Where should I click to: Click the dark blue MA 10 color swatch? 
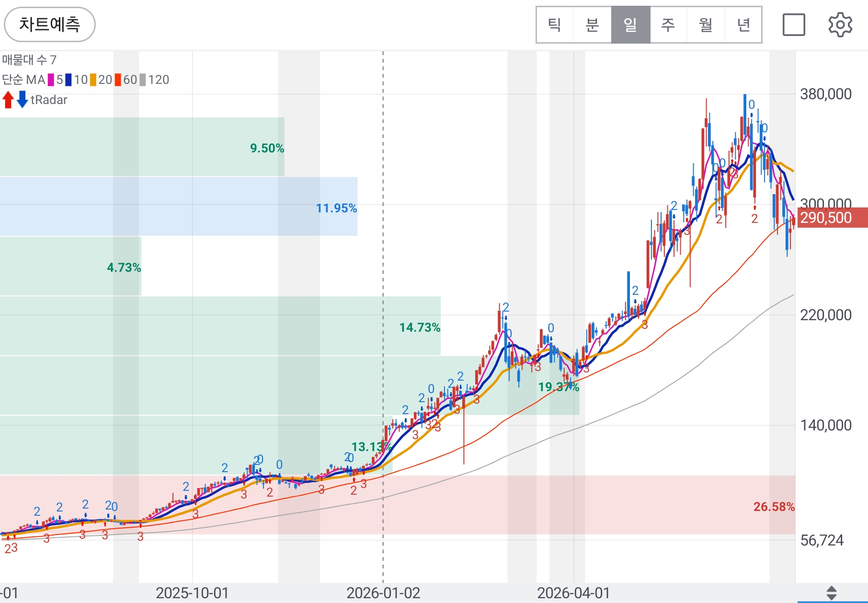tap(69, 80)
